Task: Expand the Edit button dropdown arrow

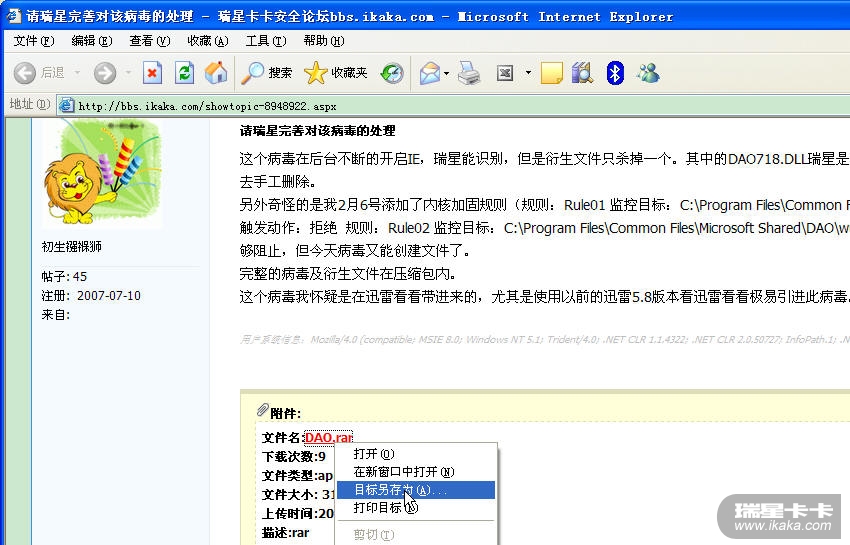Action: [528, 73]
